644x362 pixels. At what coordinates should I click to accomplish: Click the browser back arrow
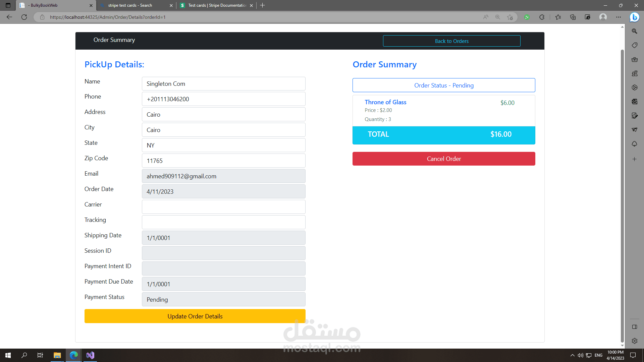click(9, 17)
